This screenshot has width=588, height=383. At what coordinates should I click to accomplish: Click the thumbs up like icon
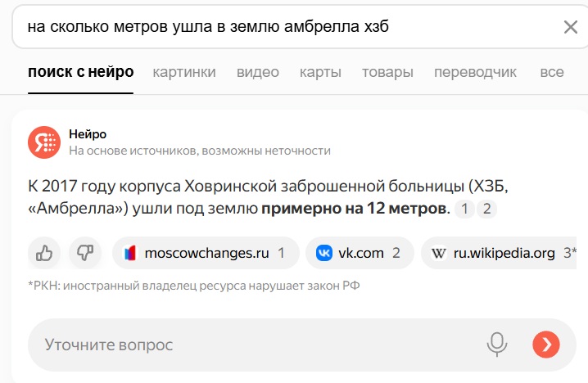pos(44,253)
